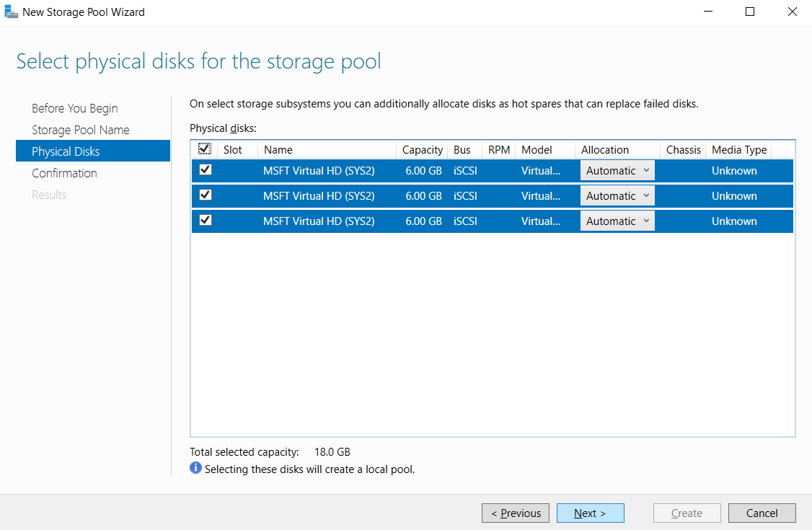Click the Next > button
The height and width of the screenshot is (530, 812).
coord(590,513)
